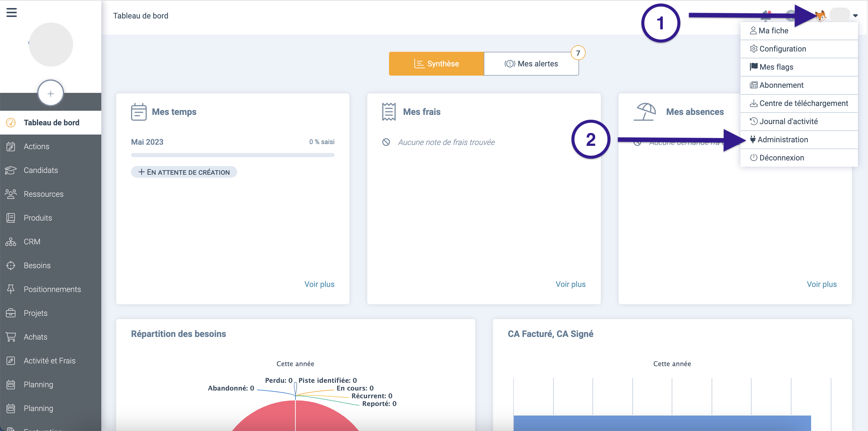This screenshot has height=431, width=868.
Task: Click the Projets briefcase icon
Action: click(x=11, y=313)
